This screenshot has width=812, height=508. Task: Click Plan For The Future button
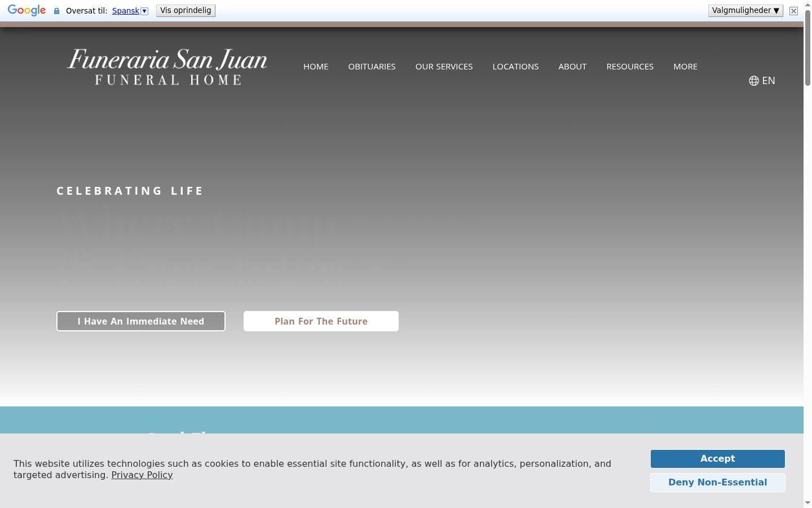pos(321,321)
